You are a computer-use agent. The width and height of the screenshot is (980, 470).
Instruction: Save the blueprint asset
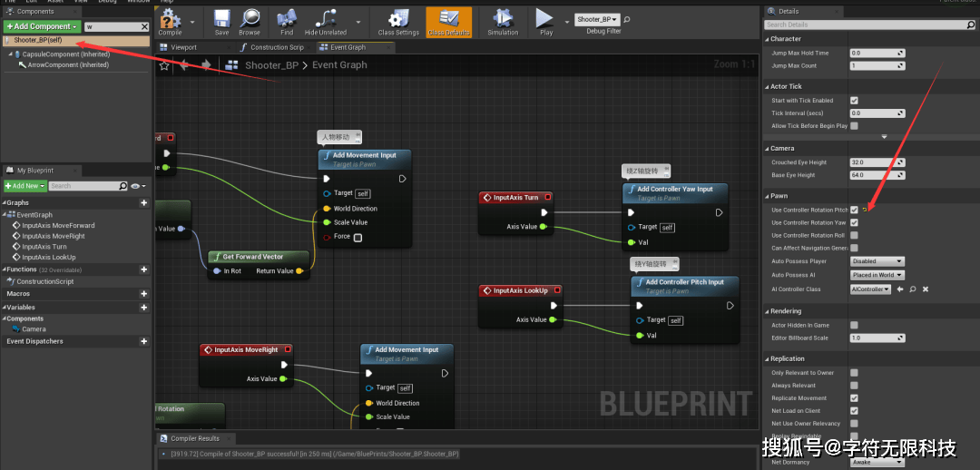(222, 23)
